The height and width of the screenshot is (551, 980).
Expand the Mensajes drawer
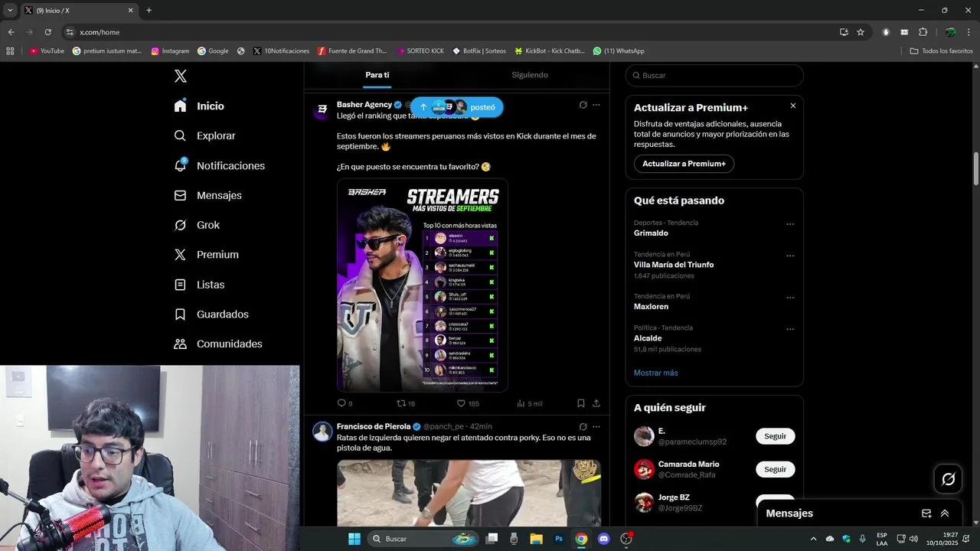tap(945, 514)
